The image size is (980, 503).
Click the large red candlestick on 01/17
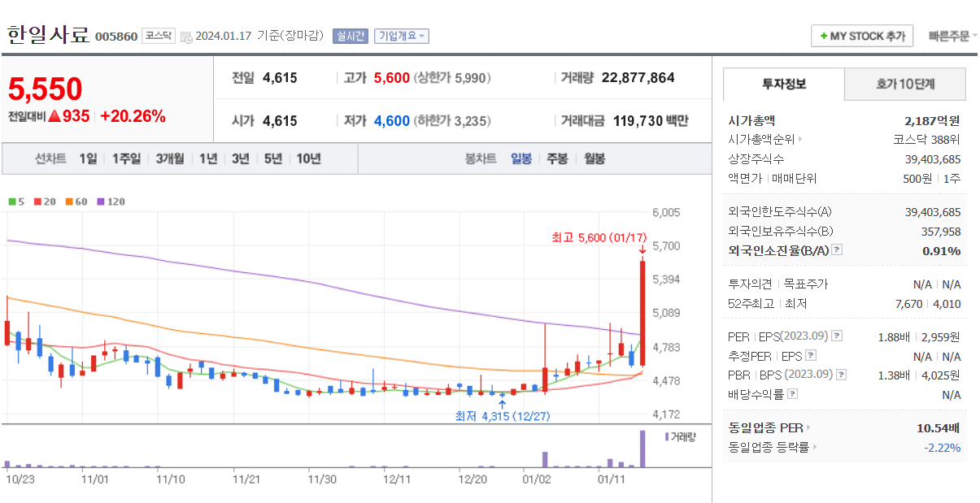642,314
